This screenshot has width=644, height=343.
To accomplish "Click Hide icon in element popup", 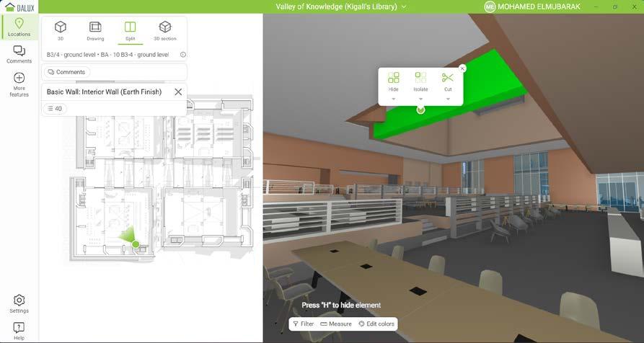I will pyautogui.click(x=394, y=77).
